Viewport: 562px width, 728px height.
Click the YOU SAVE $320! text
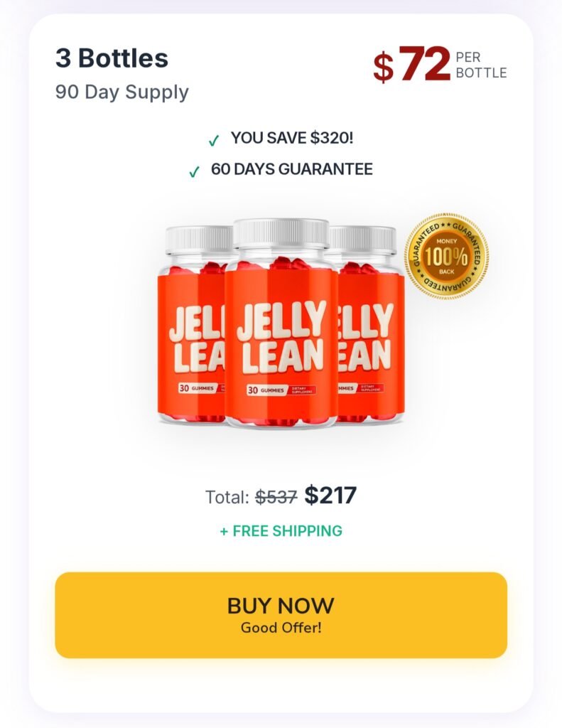coord(291,138)
